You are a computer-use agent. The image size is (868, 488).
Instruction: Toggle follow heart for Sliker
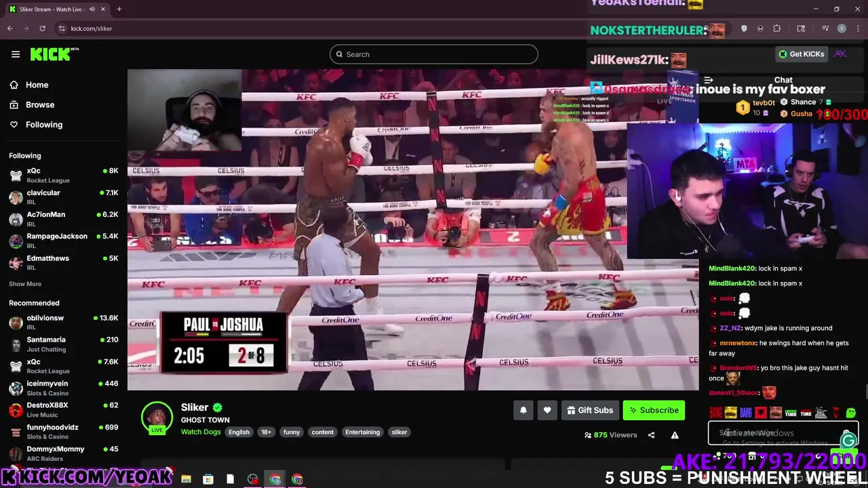point(547,410)
